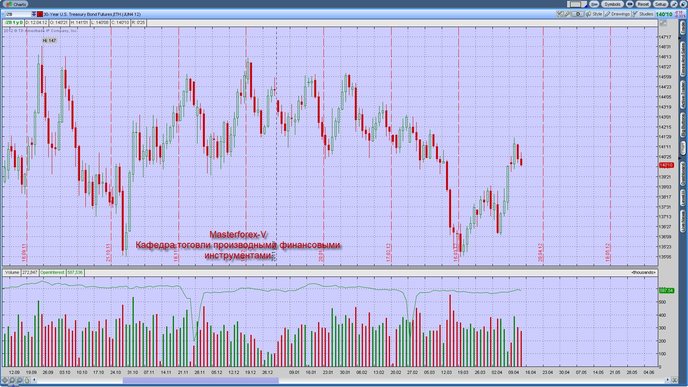
Task: Expand the symbol dropdown arrows beside the ticker field
Action: coord(34,14)
